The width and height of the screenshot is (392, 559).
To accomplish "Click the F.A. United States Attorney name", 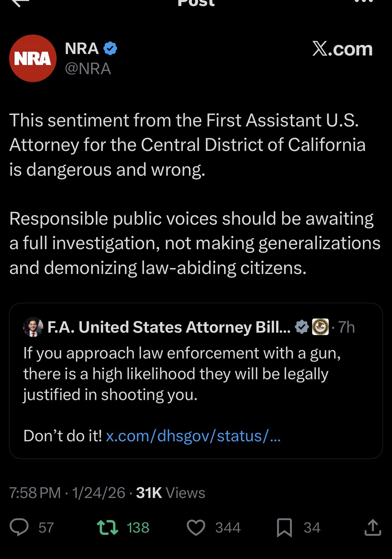I will [169, 327].
